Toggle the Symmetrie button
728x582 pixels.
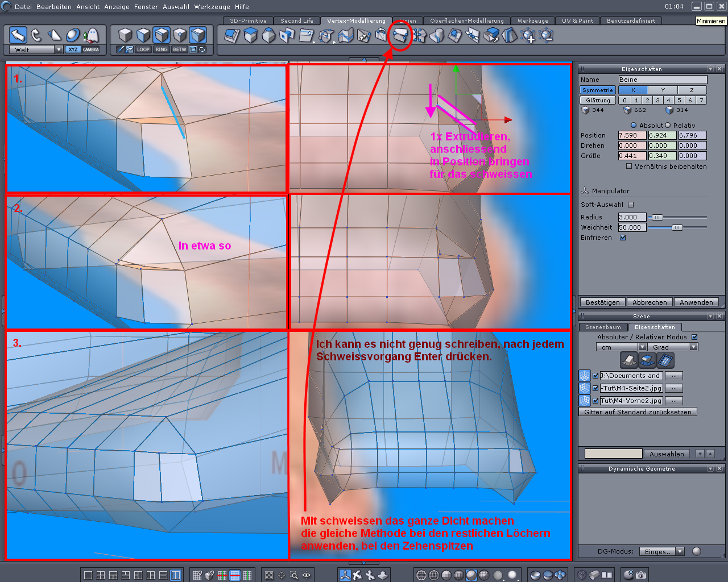[x=598, y=90]
